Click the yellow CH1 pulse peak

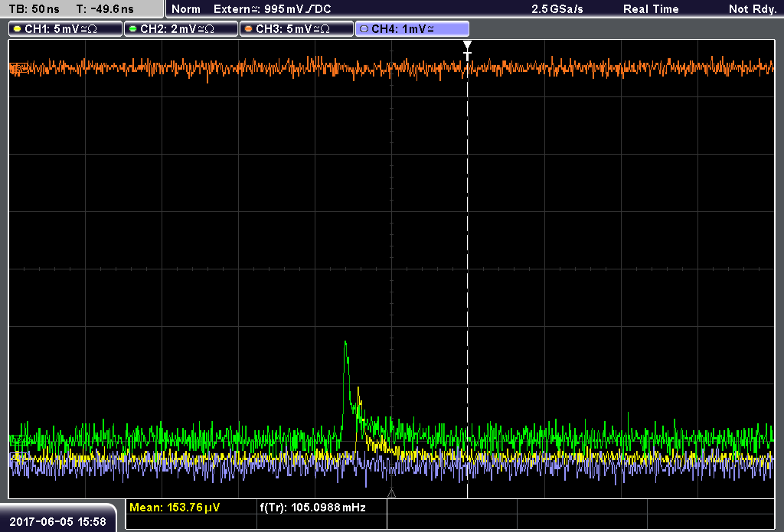click(358, 389)
